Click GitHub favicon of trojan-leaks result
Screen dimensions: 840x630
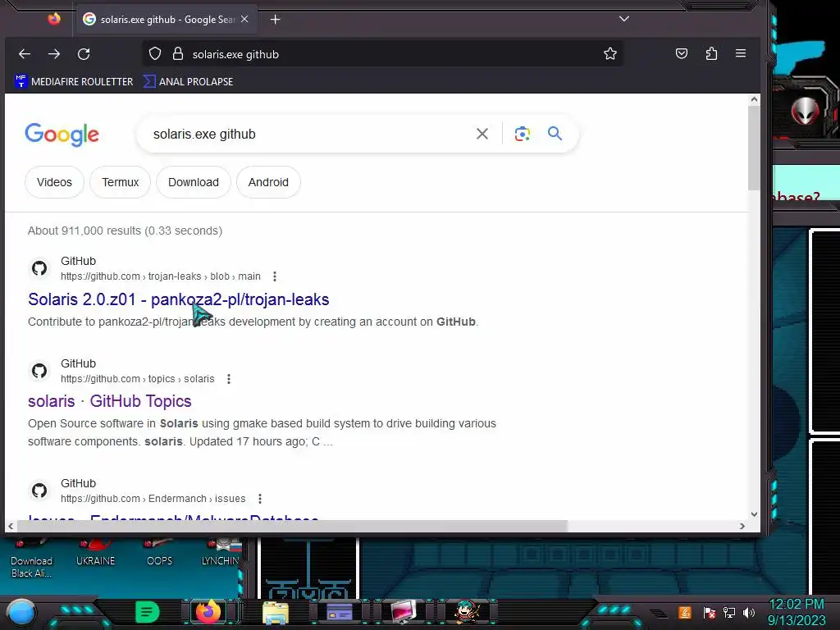point(39,268)
